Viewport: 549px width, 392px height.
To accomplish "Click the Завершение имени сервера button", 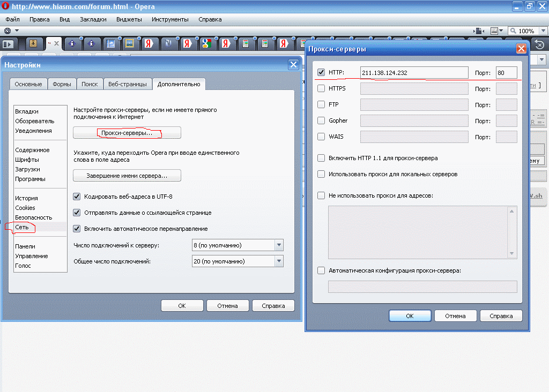I will tap(127, 176).
